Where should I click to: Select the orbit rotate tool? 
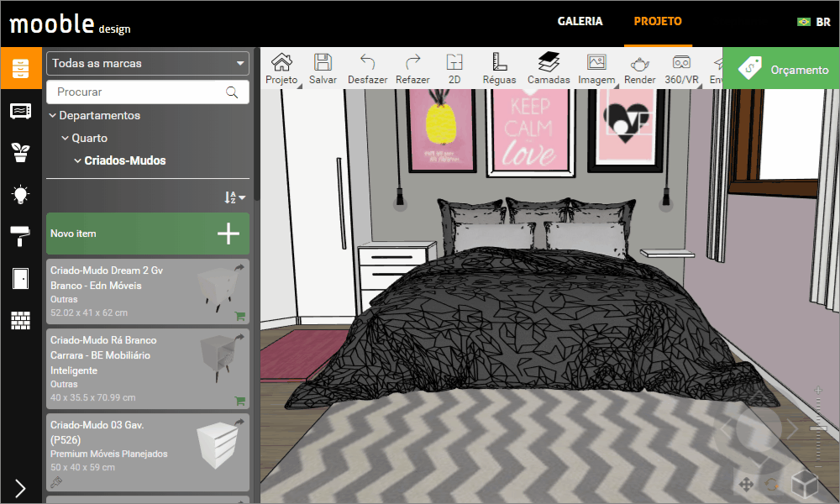771,486
